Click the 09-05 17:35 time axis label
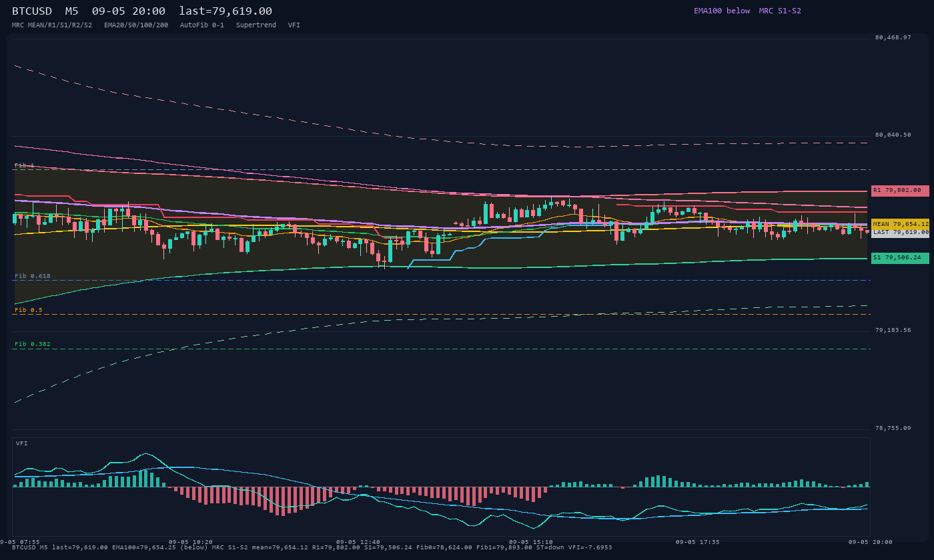 698,542
